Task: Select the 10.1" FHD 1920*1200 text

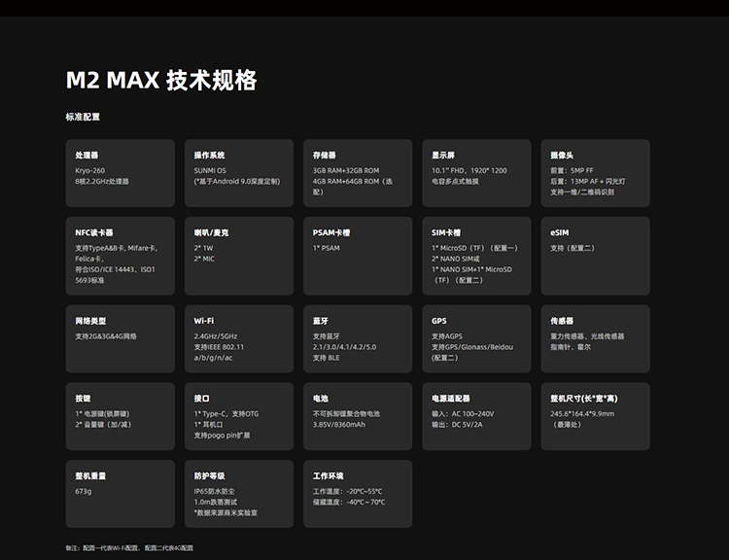Action: [x=469, y=170]
